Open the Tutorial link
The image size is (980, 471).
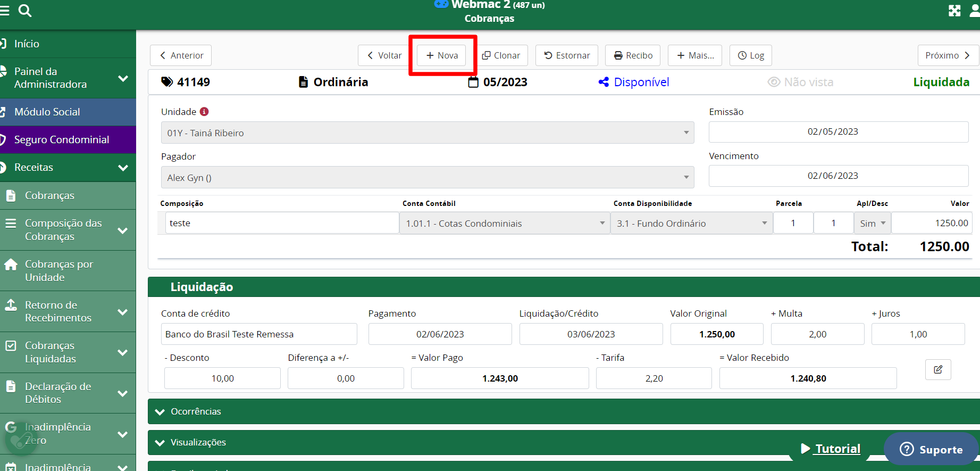click(x=837, y=449)
